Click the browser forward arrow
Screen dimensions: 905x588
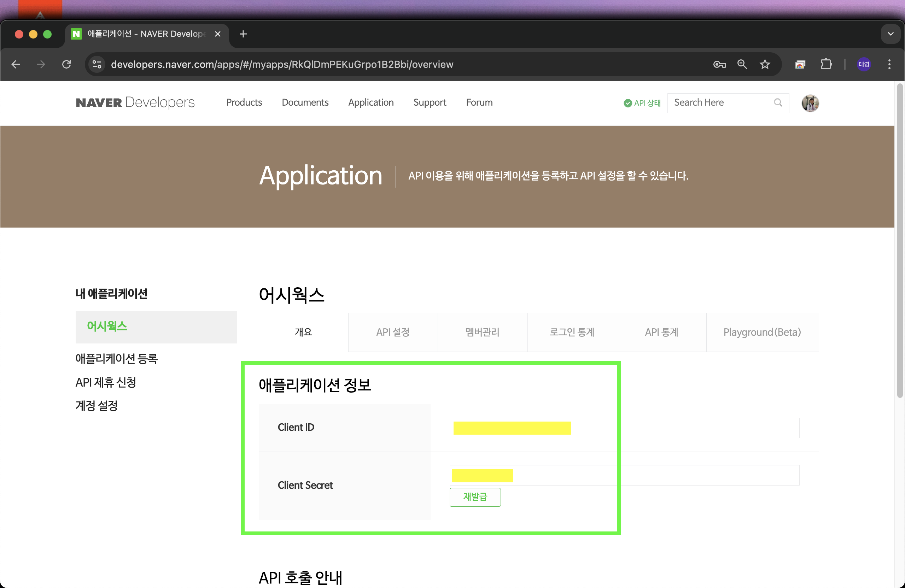tap(41, 64)
